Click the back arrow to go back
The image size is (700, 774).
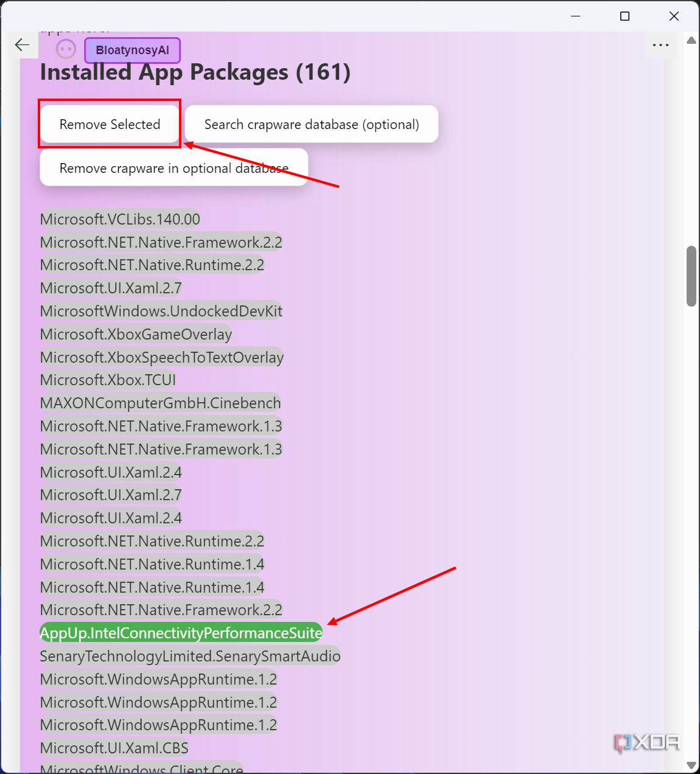click(x=22, y=44)
